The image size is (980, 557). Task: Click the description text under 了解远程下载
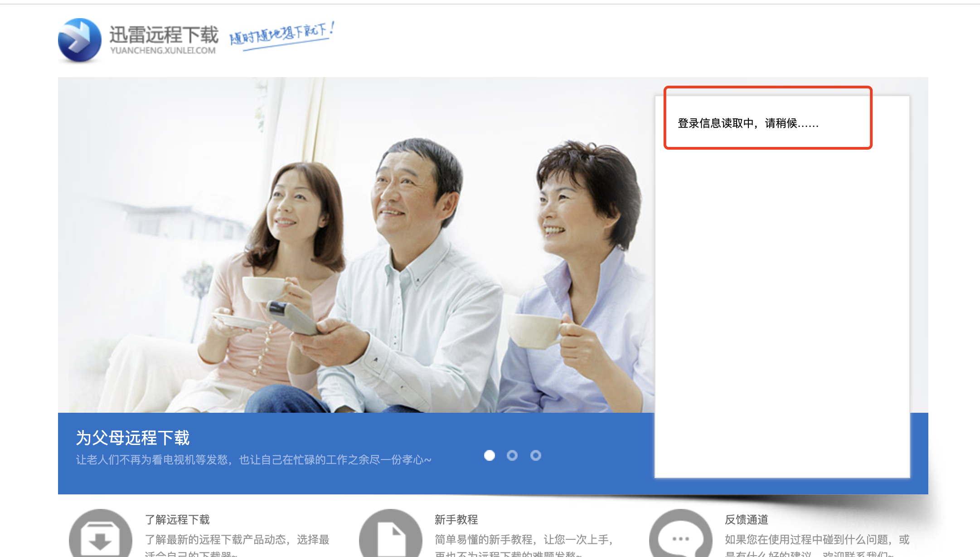pos(237,540)
